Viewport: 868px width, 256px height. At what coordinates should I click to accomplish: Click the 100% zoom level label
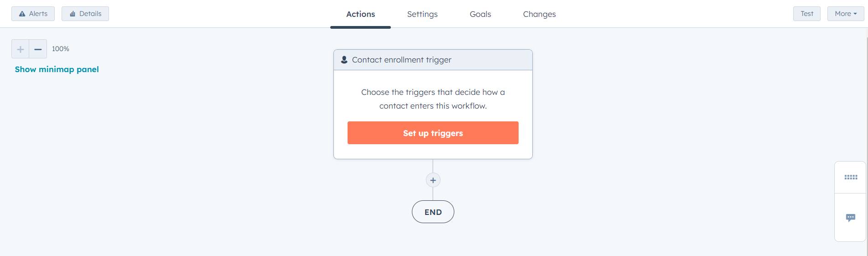pyautogui.click(x=61, y=49)
